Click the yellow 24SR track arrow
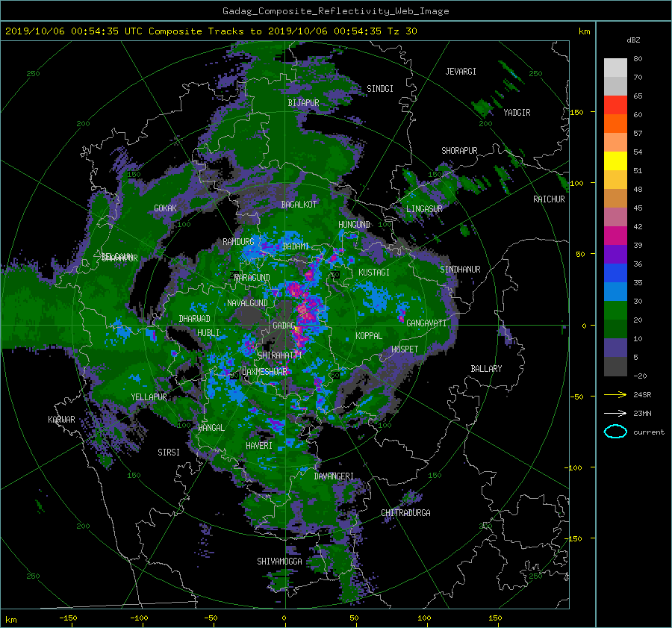 [615, 394]
